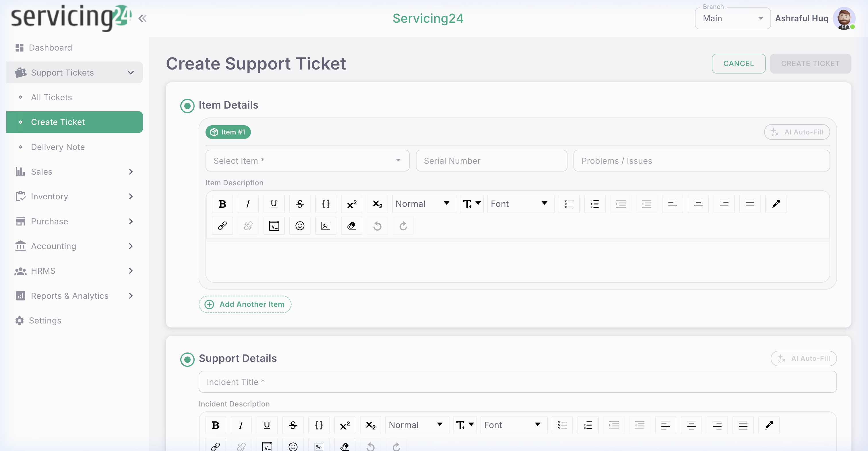Screen dimensions: 868x451
Task: Click unlink icon in Item Description editor
Action: point(248,226)
